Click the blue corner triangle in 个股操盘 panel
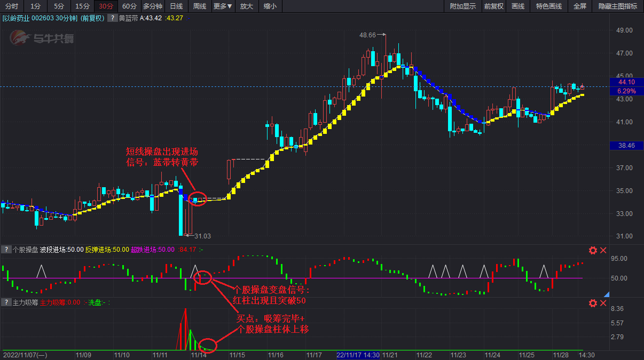The width and height of the screenshot is (644, 360). coord(606,294)
